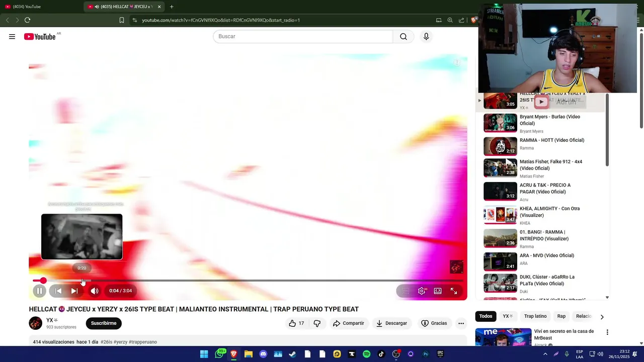Switch to the (4034) YouTube browser tab

[40, 7]
